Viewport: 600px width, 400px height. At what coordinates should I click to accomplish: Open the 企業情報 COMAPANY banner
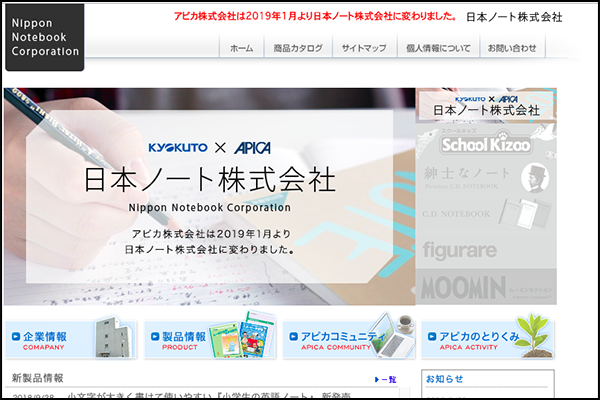[71, 339]
